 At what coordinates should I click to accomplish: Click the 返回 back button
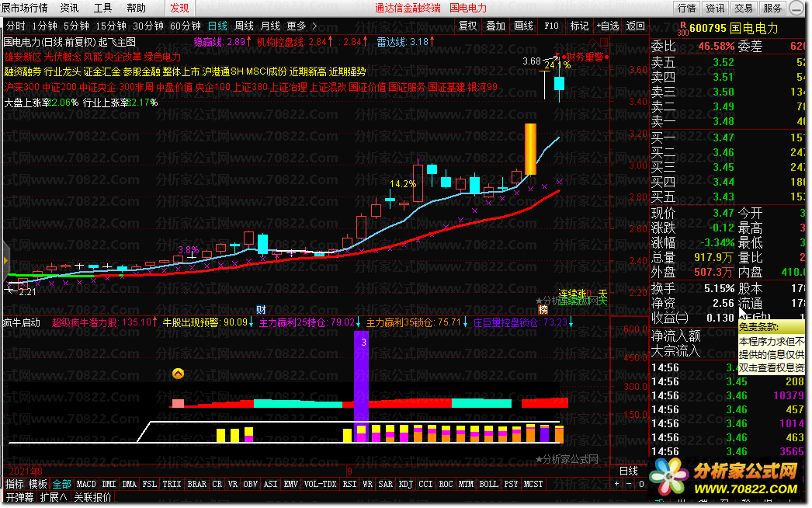636,26
